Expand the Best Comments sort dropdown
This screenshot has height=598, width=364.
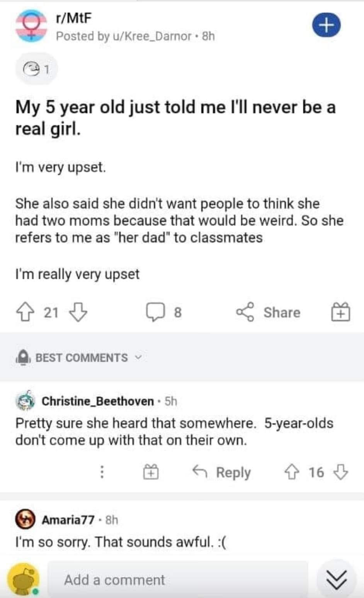click(79, 357)
